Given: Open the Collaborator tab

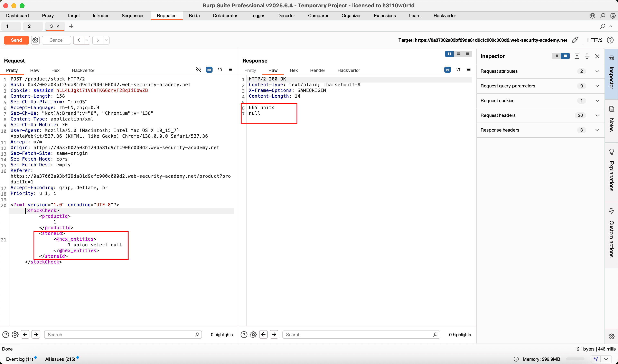Looking at the screenshot, I should click(225, 16).
